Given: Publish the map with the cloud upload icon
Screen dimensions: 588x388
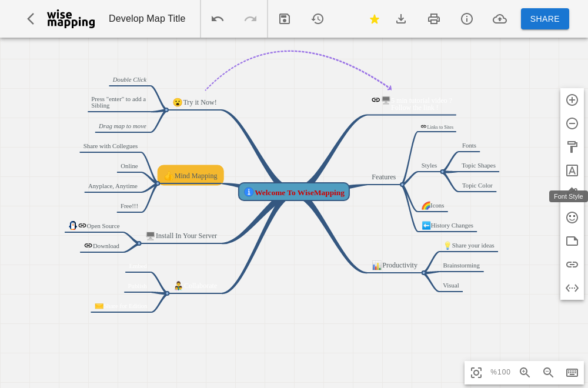Looking at the screenshot, I should 499,19.
